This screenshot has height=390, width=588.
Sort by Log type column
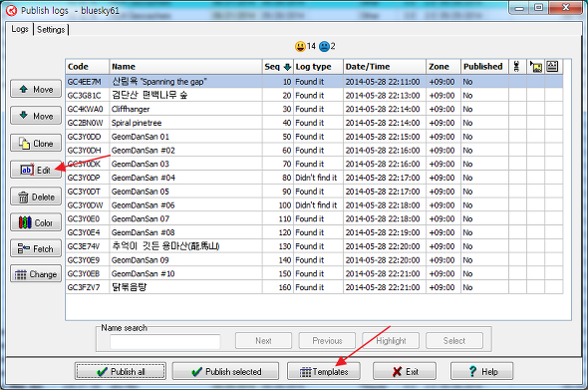[318, 67]
